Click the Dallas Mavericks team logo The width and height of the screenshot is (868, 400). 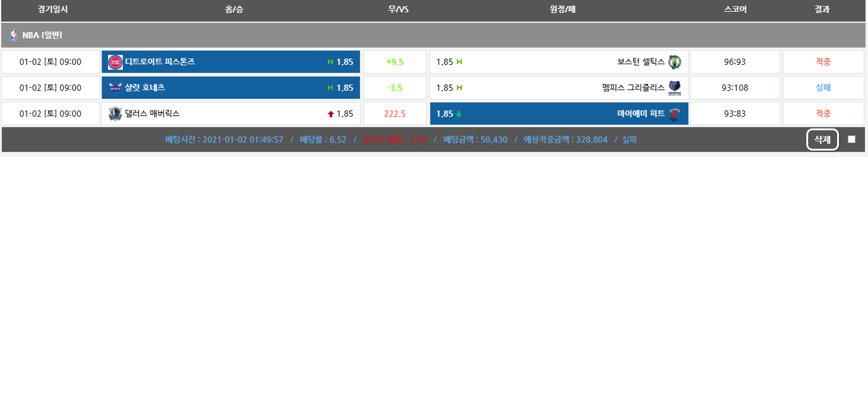point(115,114)
